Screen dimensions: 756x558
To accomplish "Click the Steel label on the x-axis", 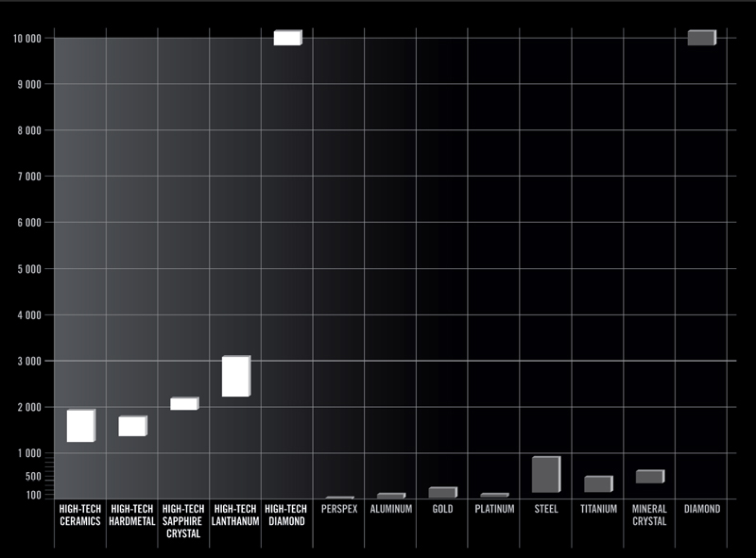I will pyautogui.click(x=545, y=509).
